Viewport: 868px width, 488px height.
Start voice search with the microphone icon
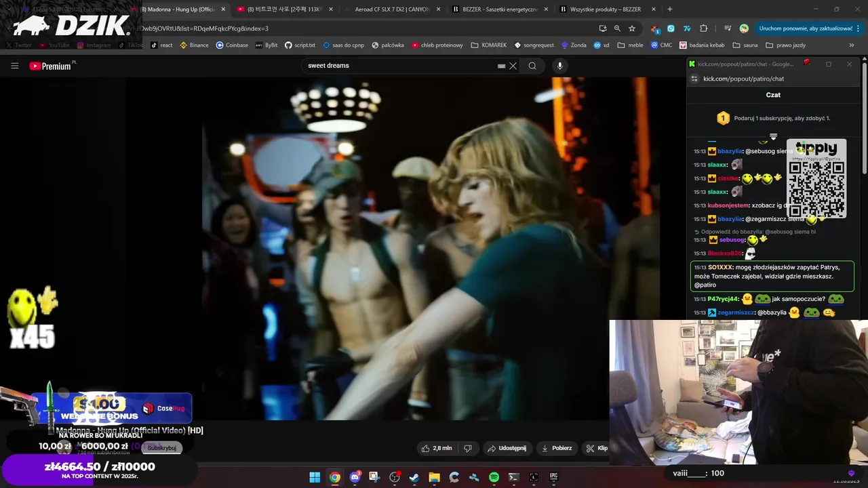click(559, 66)
